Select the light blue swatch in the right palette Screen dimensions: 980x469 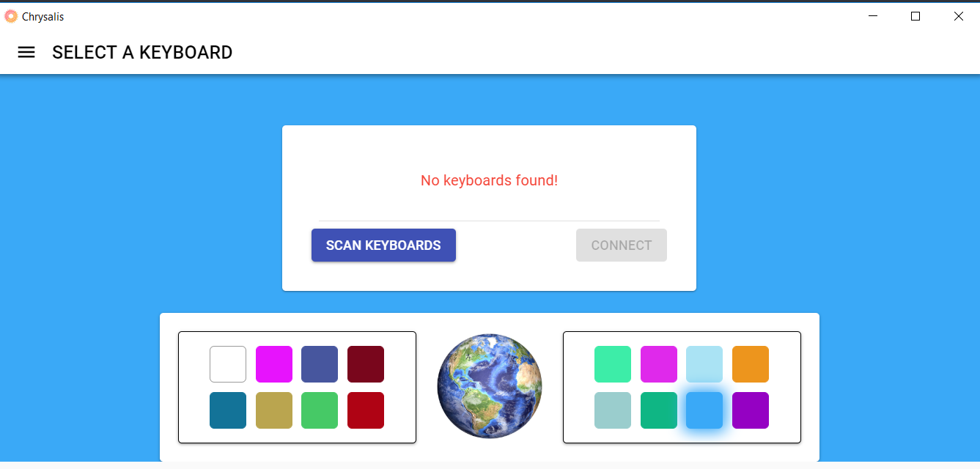704,363
